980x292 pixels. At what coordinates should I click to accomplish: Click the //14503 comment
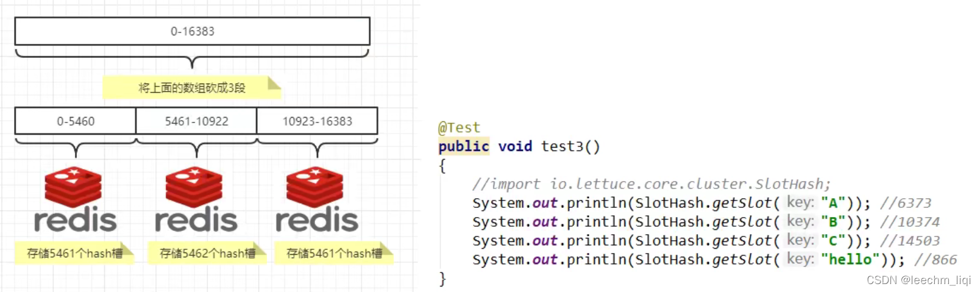click(x=910, y=241)
